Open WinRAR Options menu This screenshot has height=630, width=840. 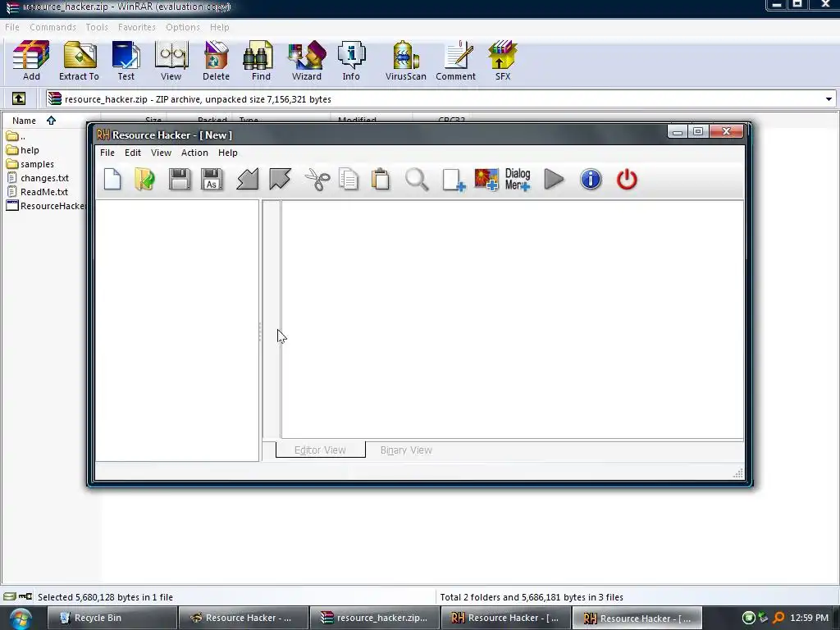pyautogui.click(x=183, y=27)
